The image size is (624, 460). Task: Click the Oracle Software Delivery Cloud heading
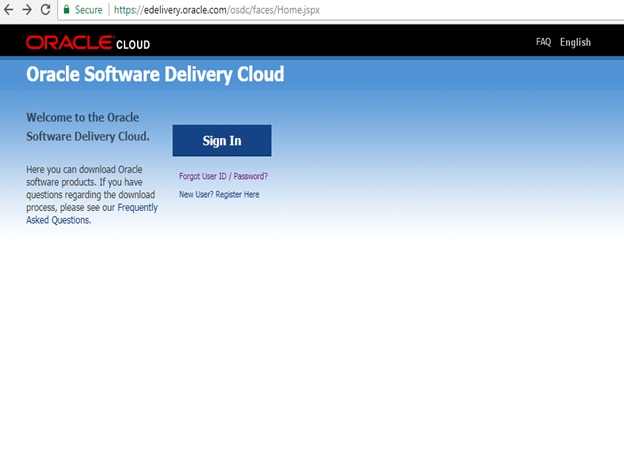[155, 74]
